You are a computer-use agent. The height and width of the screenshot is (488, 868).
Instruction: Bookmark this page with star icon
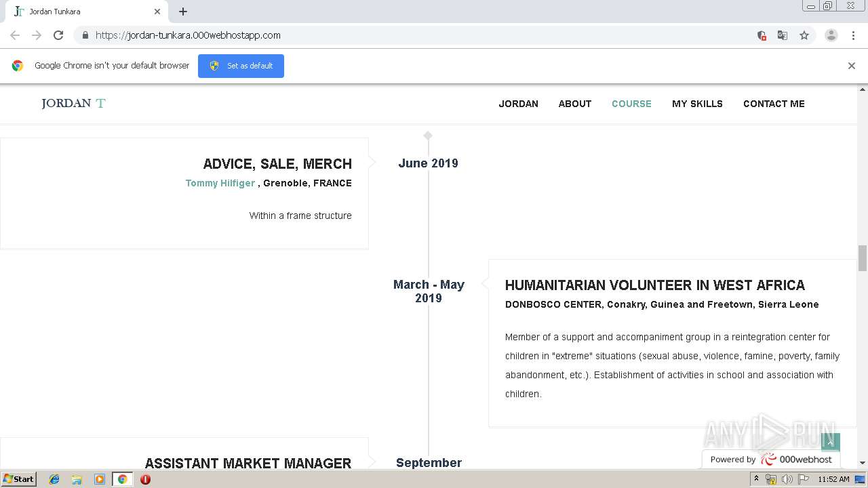pos(804,35)
